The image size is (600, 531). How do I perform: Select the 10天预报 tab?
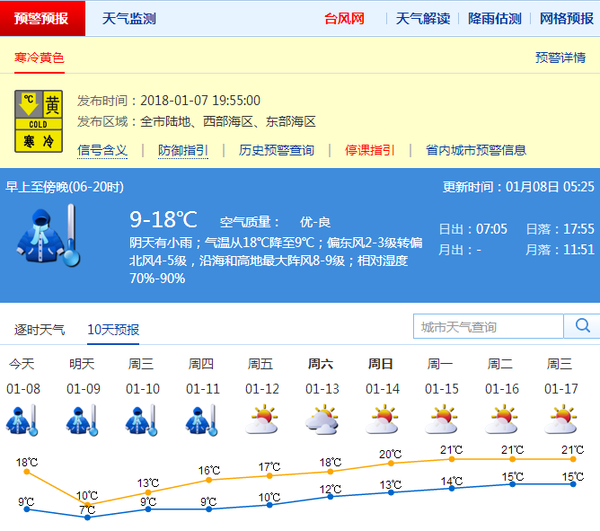[x=113, y=329]
